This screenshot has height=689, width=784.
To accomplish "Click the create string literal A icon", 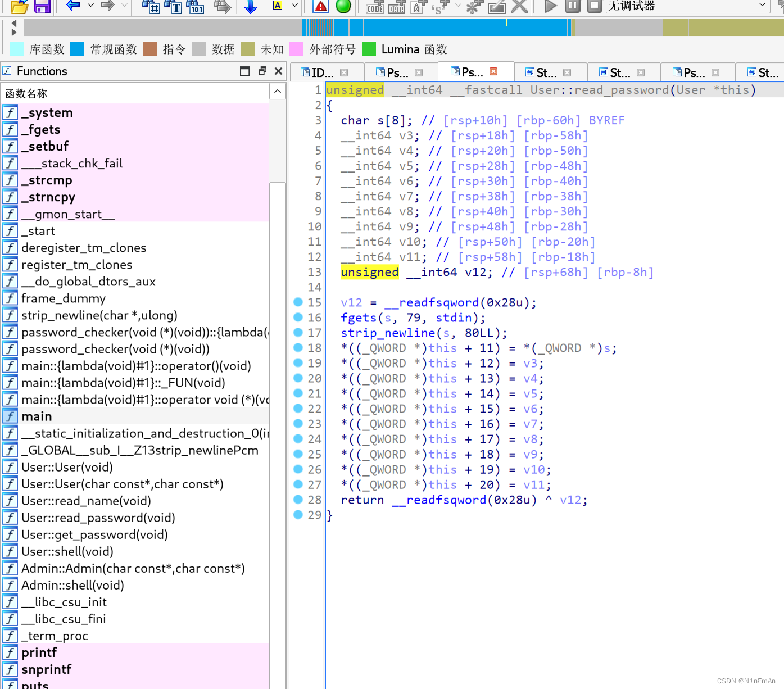I will point(419,7).
